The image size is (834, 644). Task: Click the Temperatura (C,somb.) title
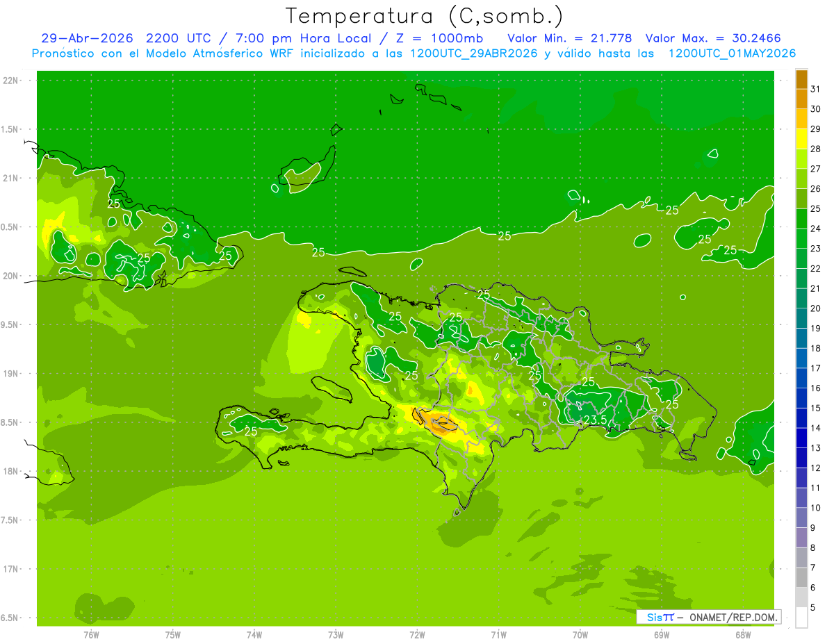pyautogui.click(x=425, y=16)
